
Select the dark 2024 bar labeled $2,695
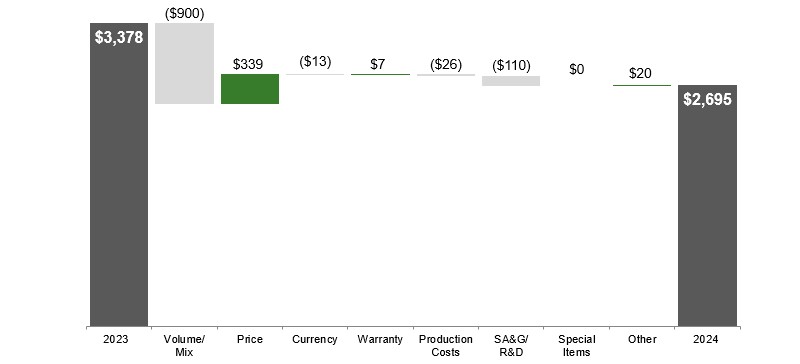tap(707, 206)
